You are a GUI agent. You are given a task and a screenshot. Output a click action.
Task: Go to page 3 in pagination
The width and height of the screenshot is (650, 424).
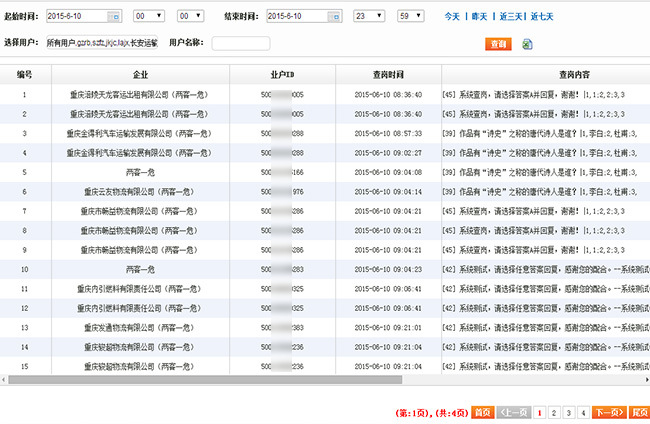click(x=569, y=413)
